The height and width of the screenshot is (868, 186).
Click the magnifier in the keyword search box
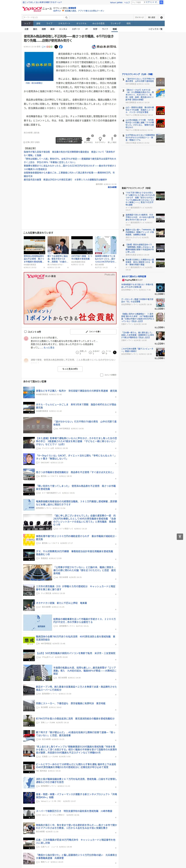[66, 18]
